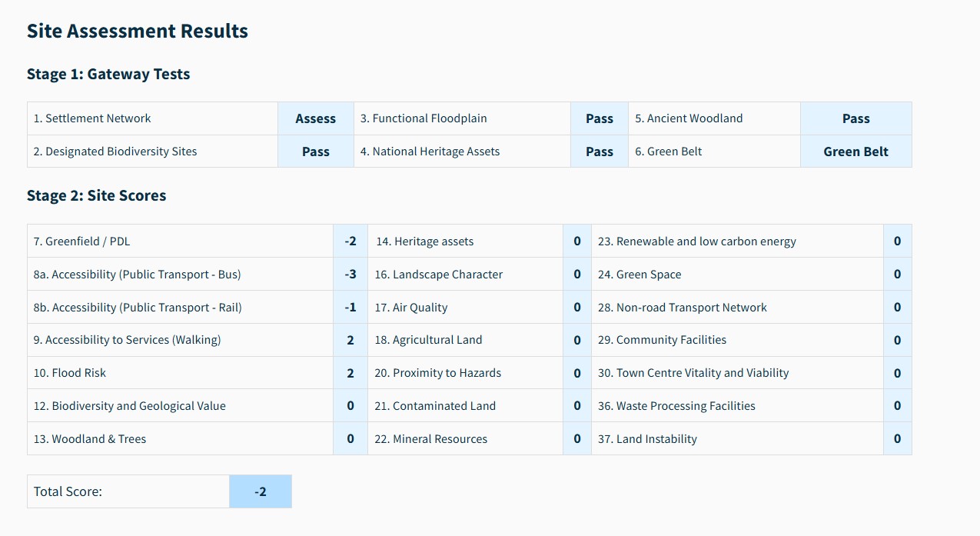The image size is (980, 536).
Task: Select the Settlement Network Assess result cell
Action: pyautogui.click(x=315, y=118)
